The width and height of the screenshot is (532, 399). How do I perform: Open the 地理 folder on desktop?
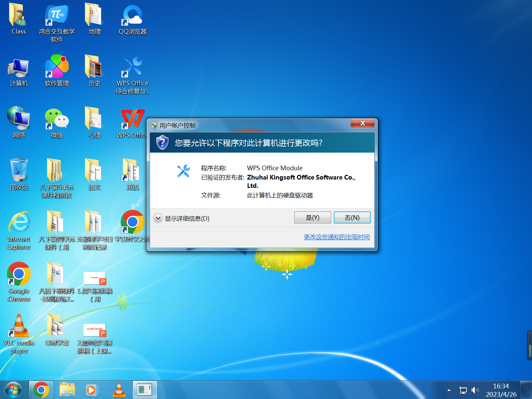(x=94, y=19)
